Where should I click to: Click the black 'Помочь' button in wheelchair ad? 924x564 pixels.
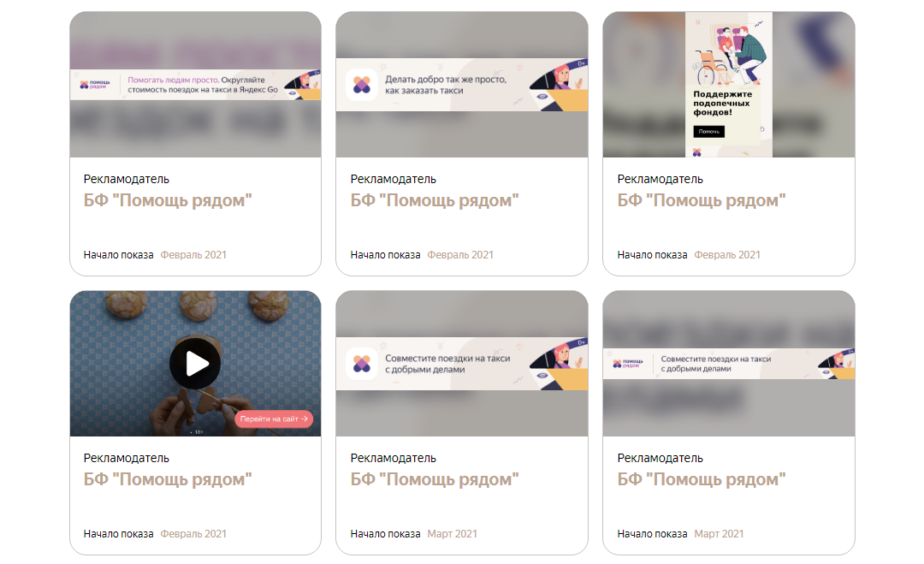(x=709, y=132)
